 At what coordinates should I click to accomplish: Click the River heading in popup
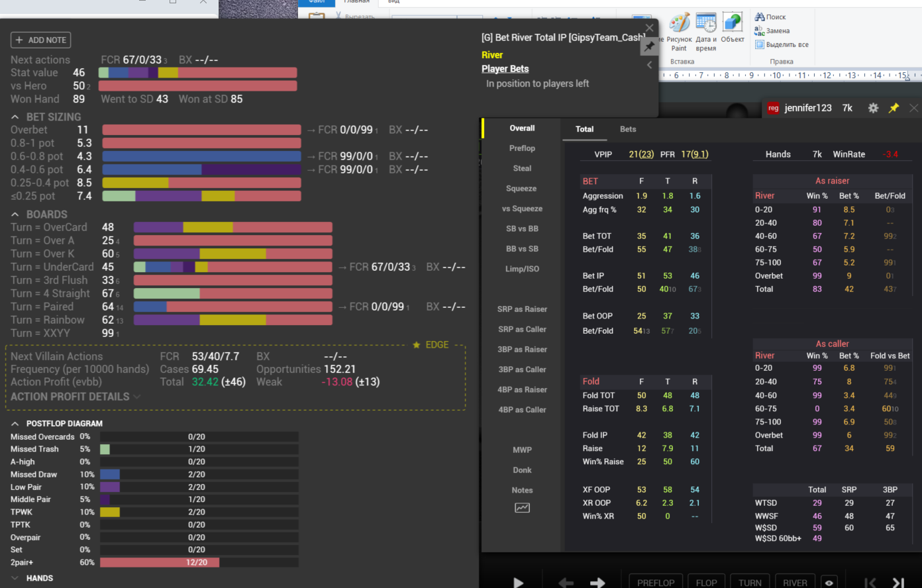tap(492, 55)
